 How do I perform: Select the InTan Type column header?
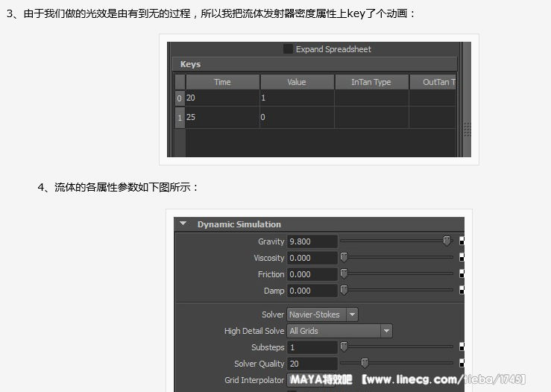371,82
